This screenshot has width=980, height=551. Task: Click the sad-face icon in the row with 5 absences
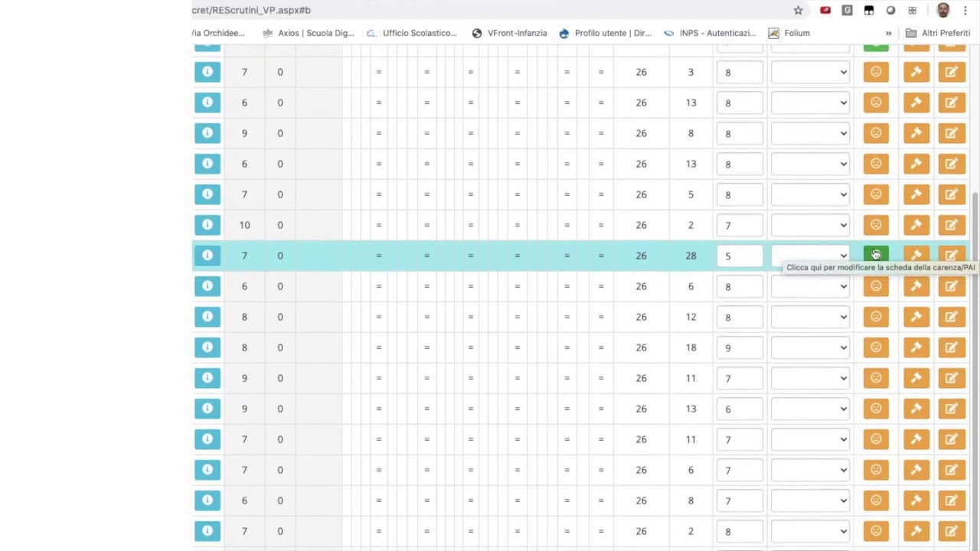(876, 194)
